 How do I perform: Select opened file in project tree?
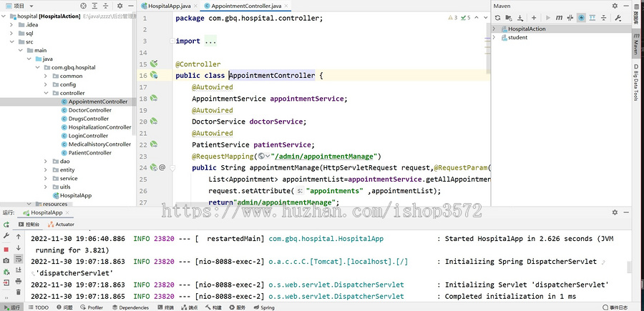click(x=84, y=6)
